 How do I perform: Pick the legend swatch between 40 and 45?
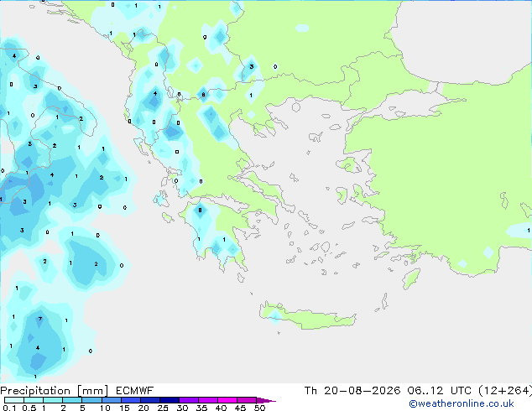click(227, 400)
